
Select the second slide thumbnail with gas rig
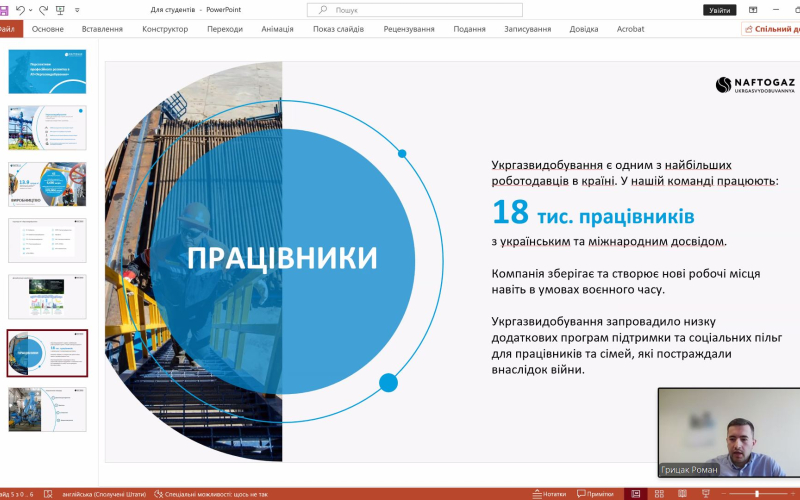coord(47,128)
